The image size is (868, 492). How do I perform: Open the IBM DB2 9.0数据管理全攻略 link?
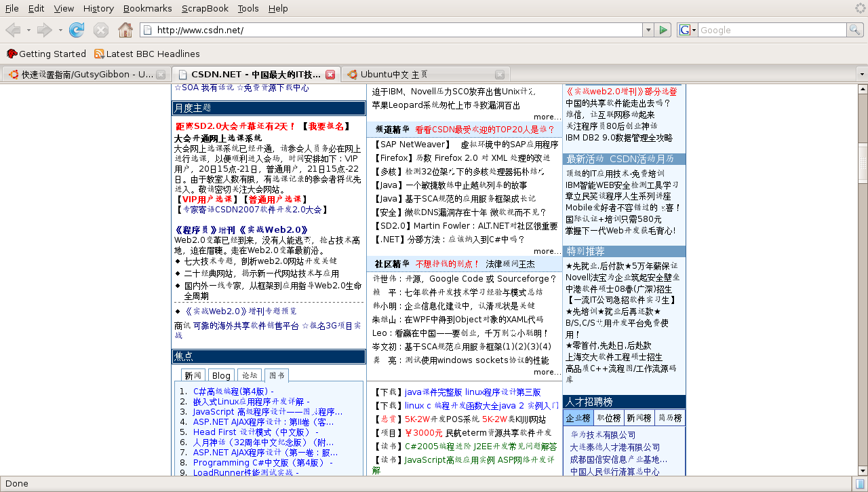[x=619, y=138]
